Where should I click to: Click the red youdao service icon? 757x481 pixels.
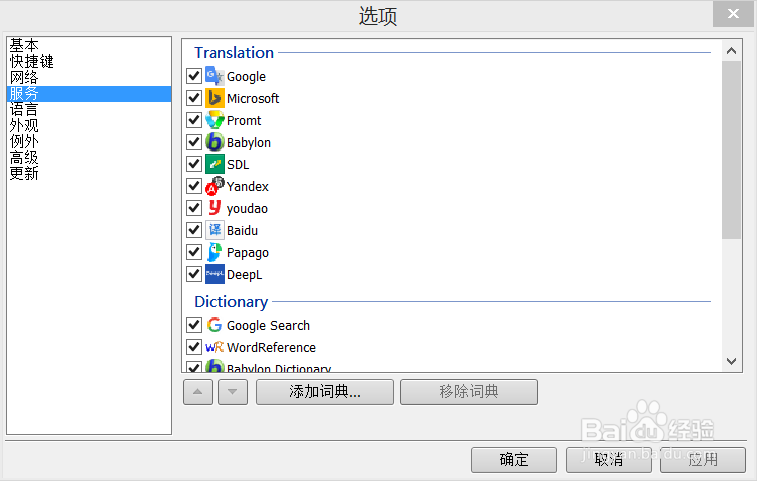[215, 208]
